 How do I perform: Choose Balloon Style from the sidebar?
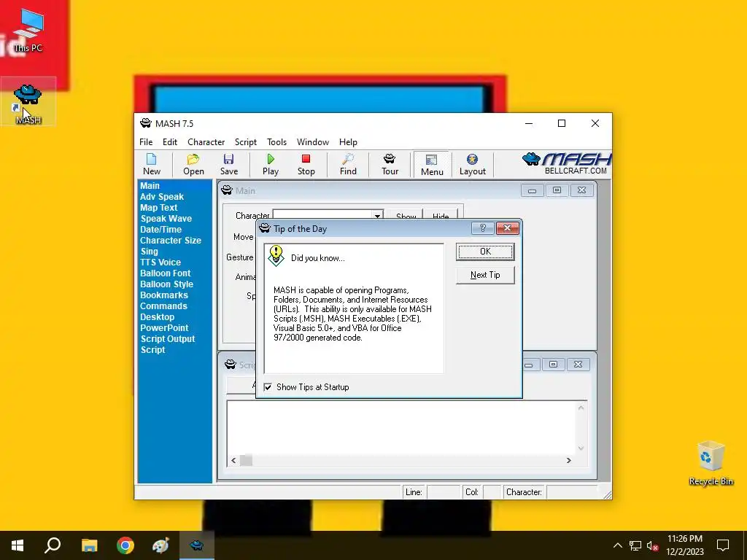[x=167, y=284]
